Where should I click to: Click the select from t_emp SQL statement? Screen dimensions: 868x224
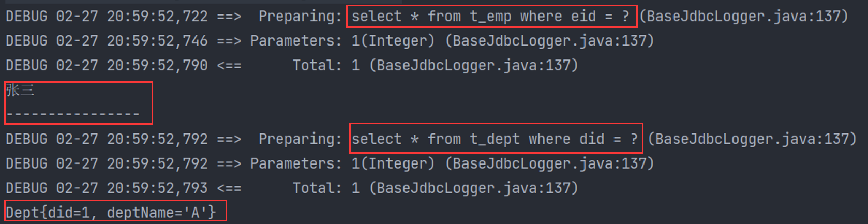(x=490, y=17)
